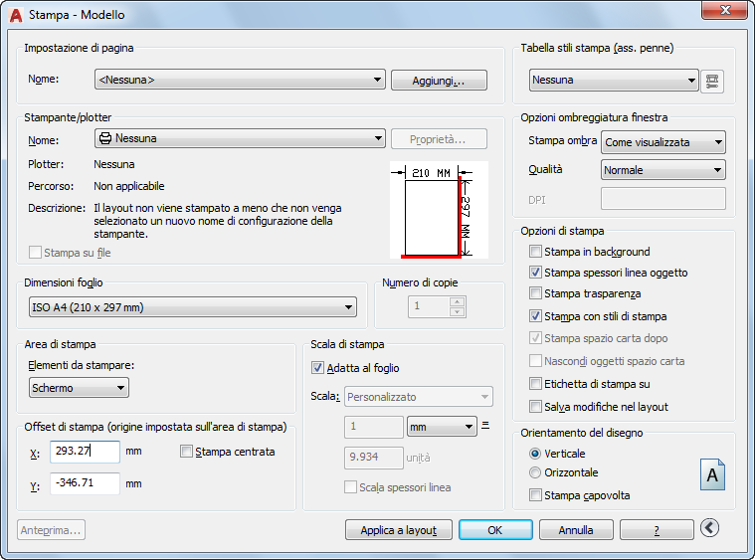Toggle Scala spessori linea checkbox
Screen dimensions: 755x560
click(x=350, y=487)
